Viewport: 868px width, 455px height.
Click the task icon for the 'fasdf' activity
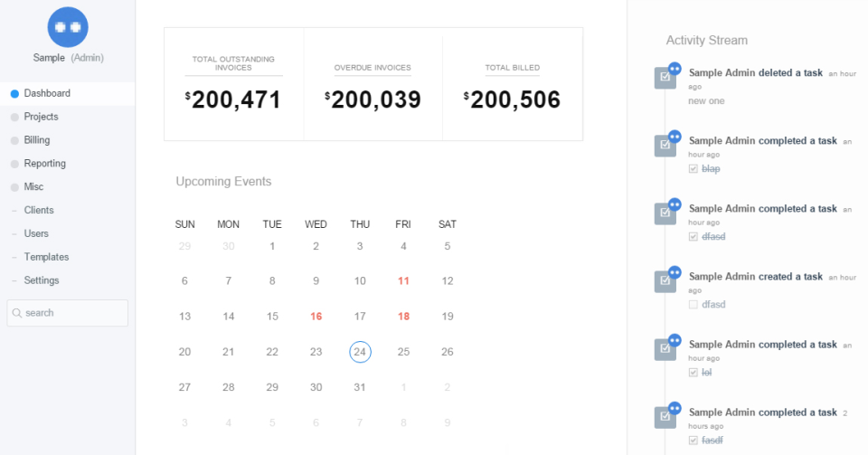pyautogui.click(x=665, y=417)
